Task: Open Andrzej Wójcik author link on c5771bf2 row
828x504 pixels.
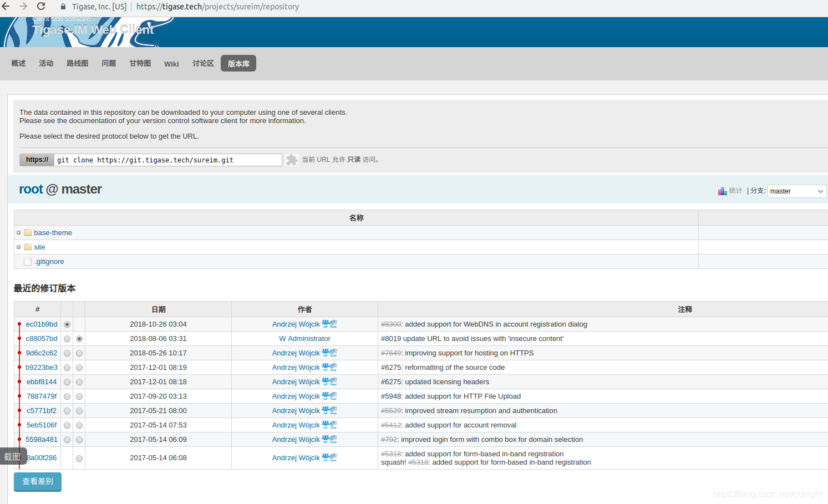Action: click(296, 410)
